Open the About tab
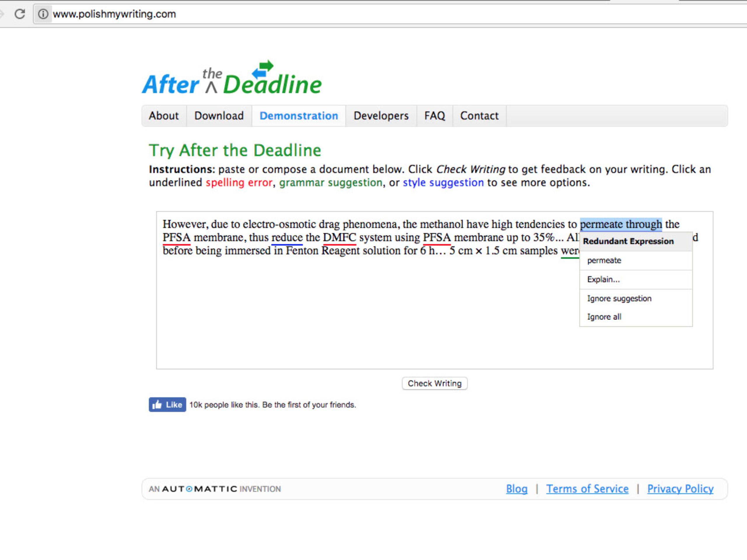Viewport: 747px width, 560px height. click(164, 116)
